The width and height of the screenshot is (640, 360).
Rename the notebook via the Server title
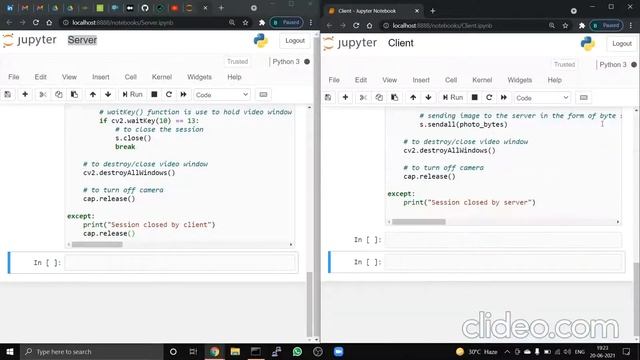click(x=82, y=40)
